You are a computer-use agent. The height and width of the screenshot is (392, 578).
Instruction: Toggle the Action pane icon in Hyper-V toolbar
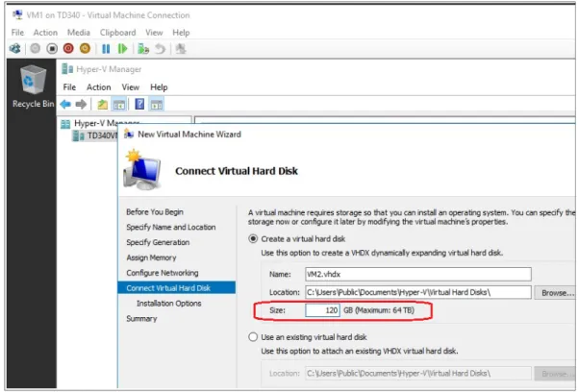(157, 105)
